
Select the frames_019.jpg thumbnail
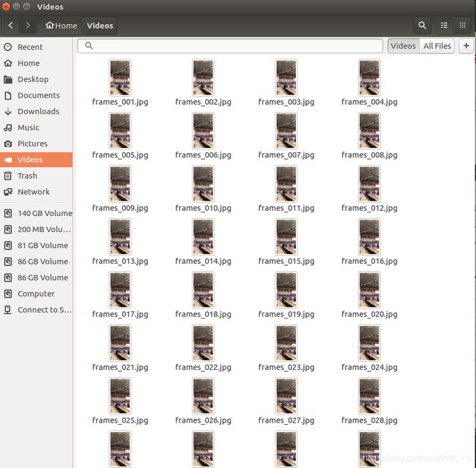[286, 290]
